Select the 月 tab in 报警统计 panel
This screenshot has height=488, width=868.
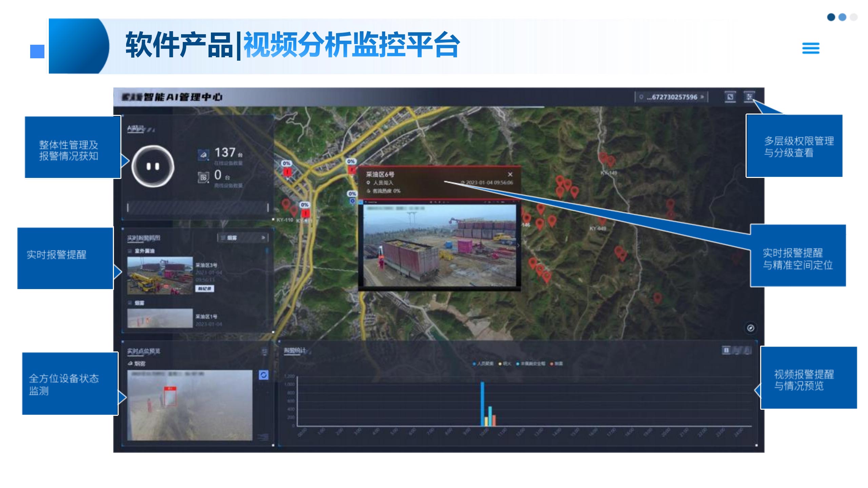pyautogui.click(x=748, y=350)
